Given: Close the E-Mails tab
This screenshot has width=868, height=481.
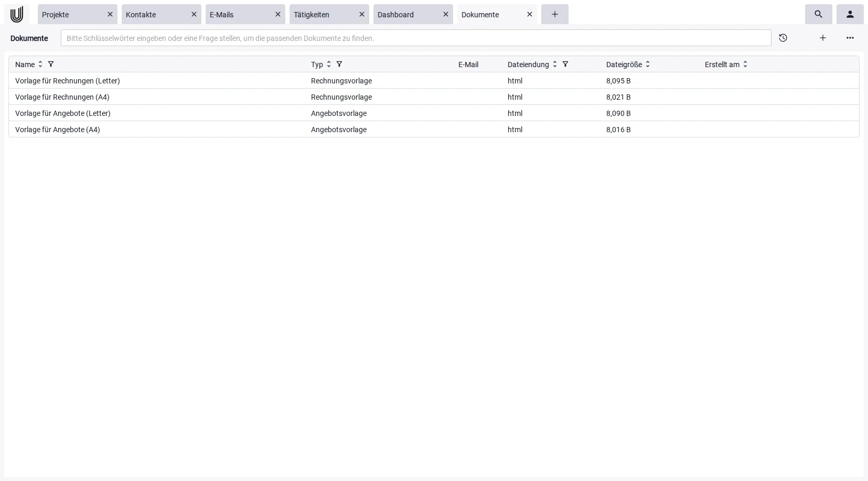Looking at the screenshot, I should [278, 14].
